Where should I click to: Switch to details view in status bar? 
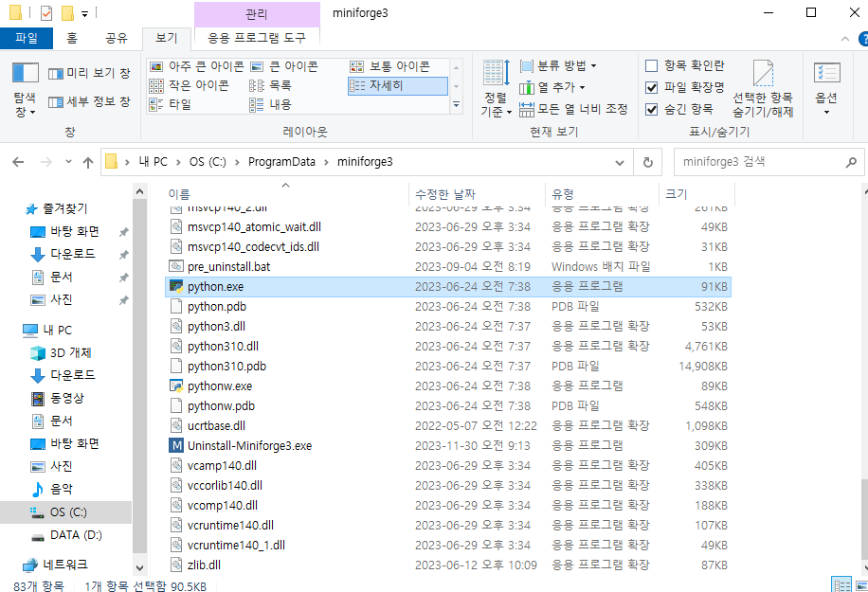point(842,585)
